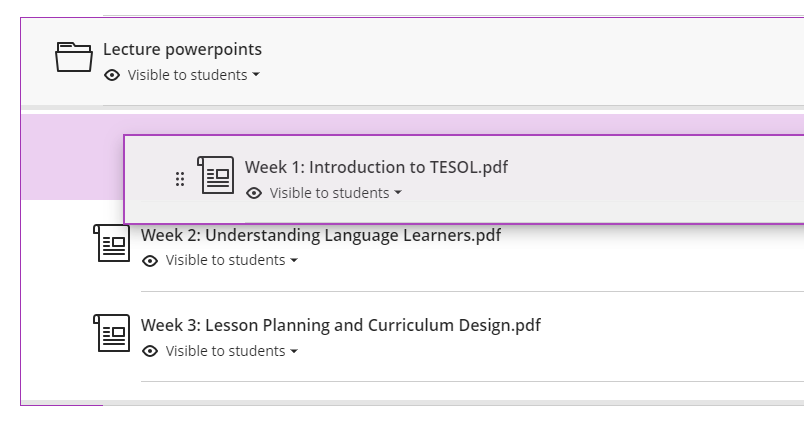Screen dimensions: 804x426
Task: Click the eye icon under Week 2
Action: coord(151,261)
